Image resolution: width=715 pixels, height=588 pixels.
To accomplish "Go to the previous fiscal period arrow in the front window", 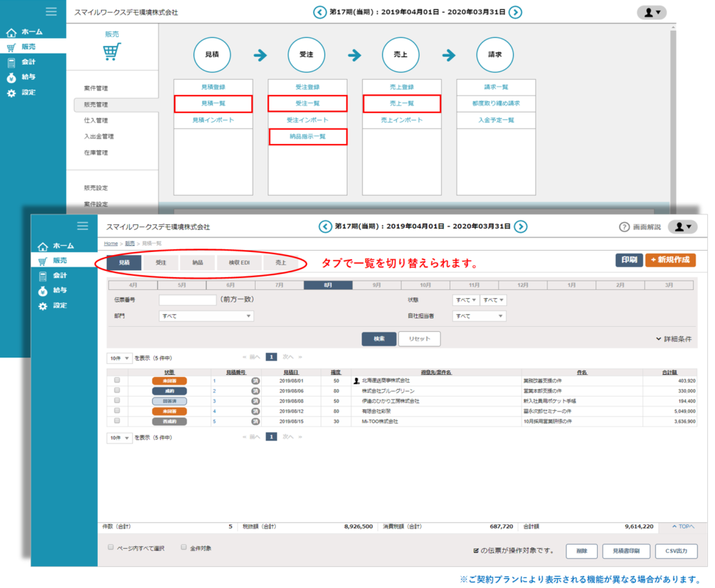I will pos(325,226).
